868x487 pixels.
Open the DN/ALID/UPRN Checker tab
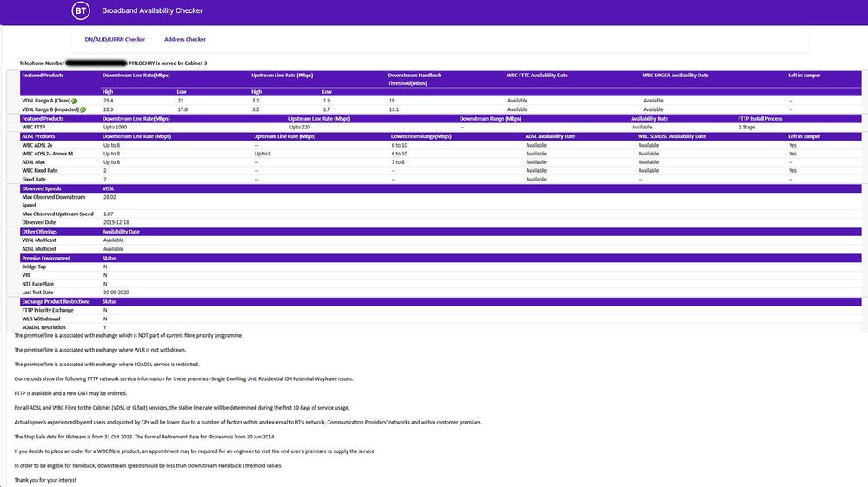(x=115, y=39)
